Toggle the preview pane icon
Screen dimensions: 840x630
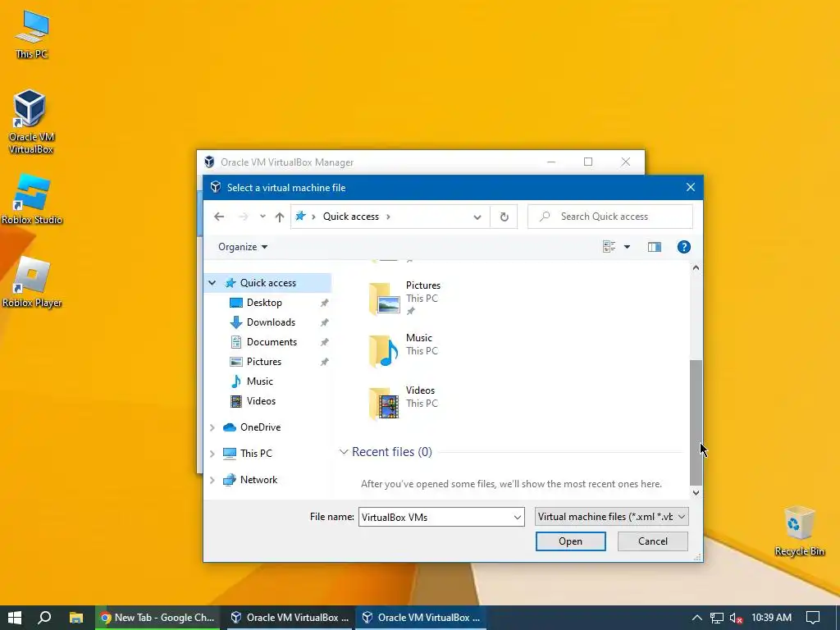(x=654, y=247)
